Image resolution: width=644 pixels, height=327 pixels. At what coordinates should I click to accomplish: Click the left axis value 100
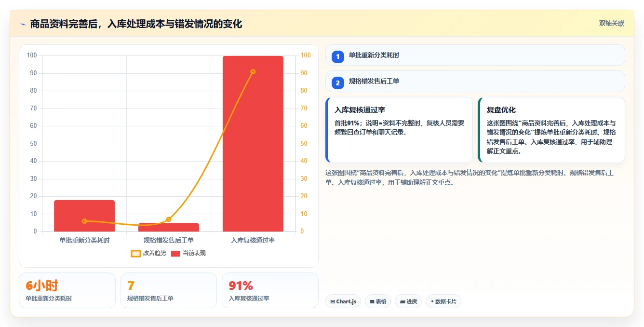click(x=32, y=55)
